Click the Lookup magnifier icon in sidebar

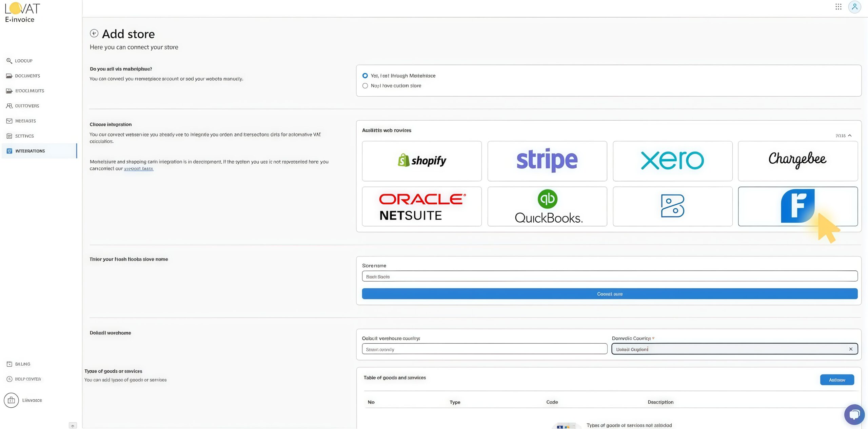[9, 61]
